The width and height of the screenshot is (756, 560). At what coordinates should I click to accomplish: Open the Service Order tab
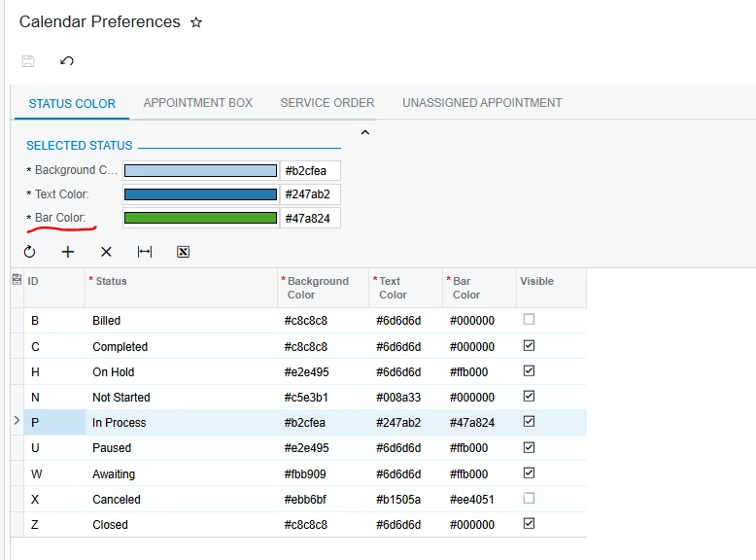pos(327,103)
